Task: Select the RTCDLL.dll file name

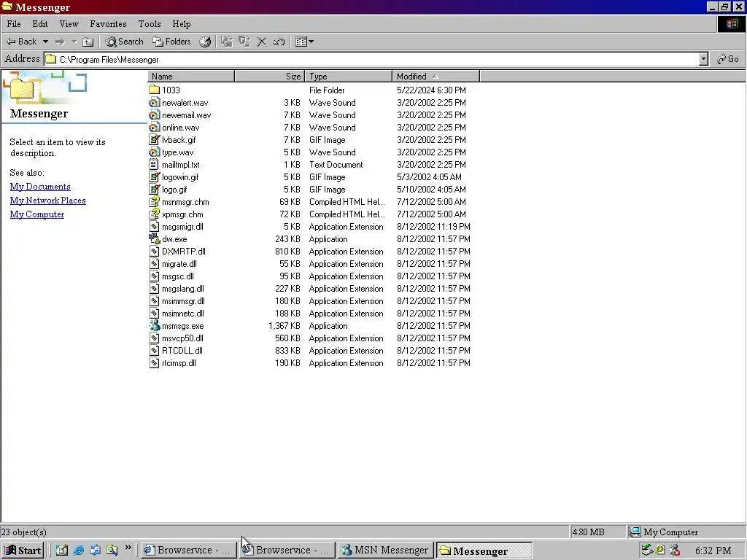Action: tap(182, 351)
